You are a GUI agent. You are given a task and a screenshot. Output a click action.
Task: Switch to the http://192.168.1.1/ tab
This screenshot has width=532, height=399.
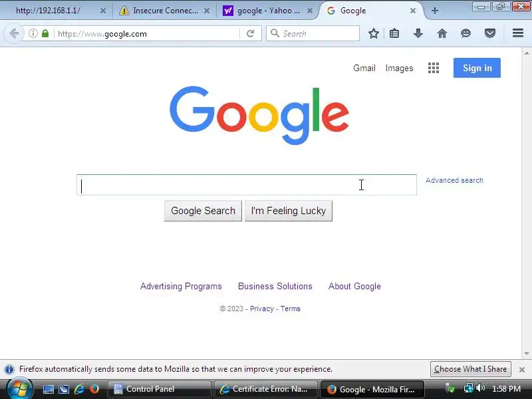coord(56,11)
